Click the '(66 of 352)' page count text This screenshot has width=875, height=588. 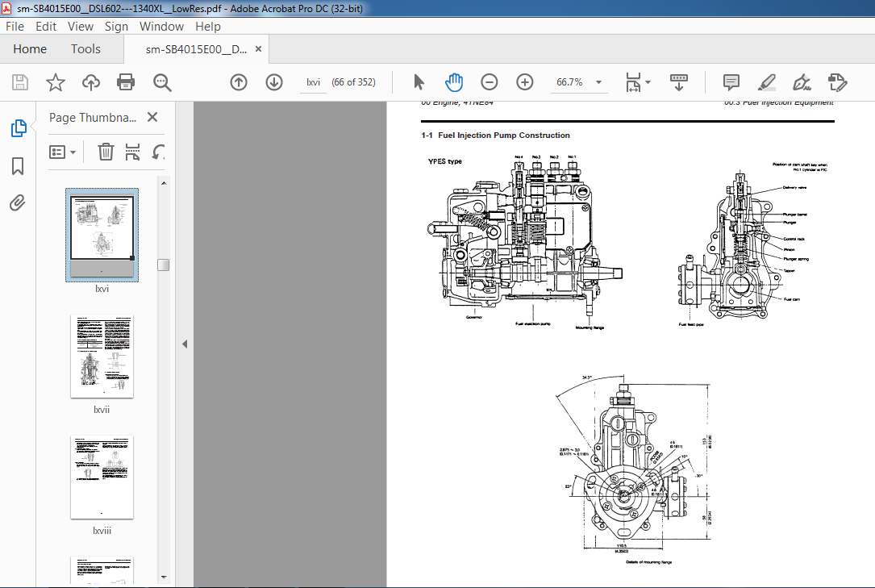point(353,82)
